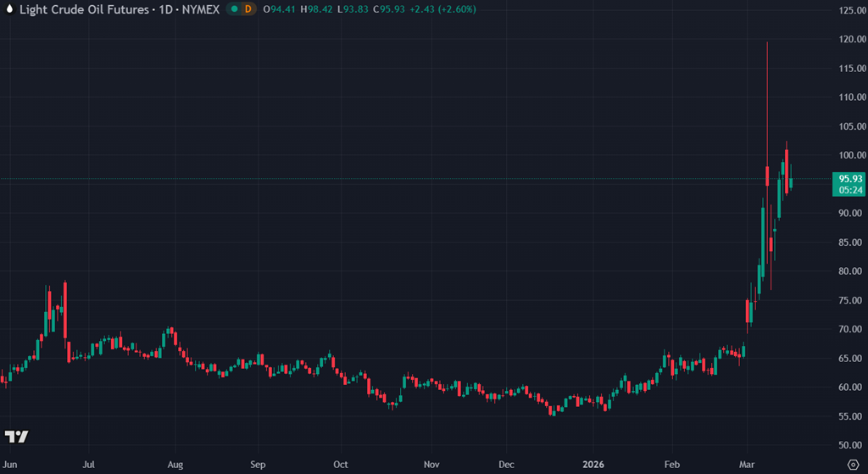This screenshot has width=868, height=474.
Task: Click the 05:24 bar countdown timer
Action: click(x=849, y=190)
